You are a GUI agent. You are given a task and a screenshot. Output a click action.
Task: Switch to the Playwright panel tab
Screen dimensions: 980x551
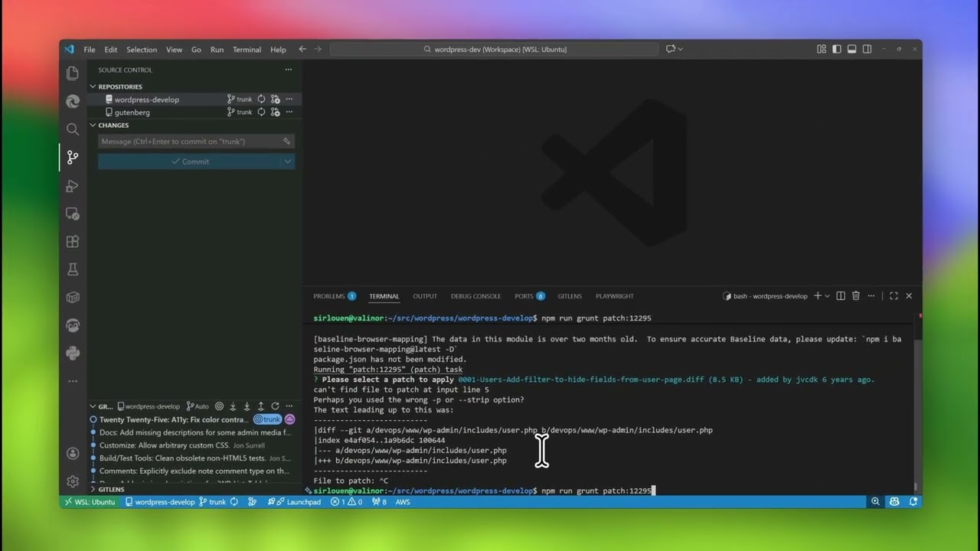pos(615,296)
